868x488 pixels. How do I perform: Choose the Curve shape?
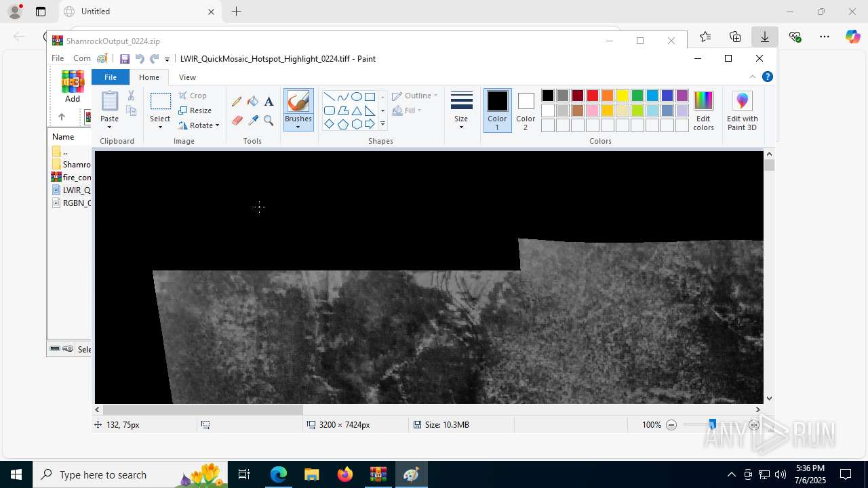click(342, 96)
